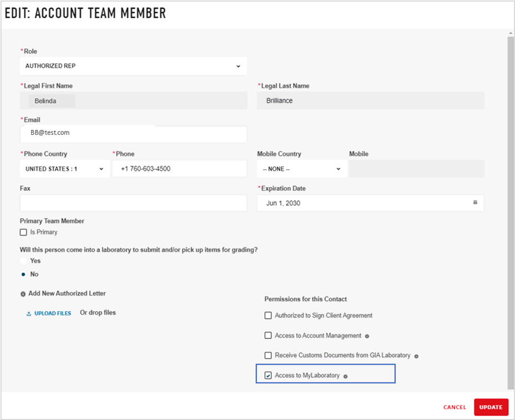Open the Mobile Country dropdown
This screenshot has height=420, width=515.
[301, 169]
